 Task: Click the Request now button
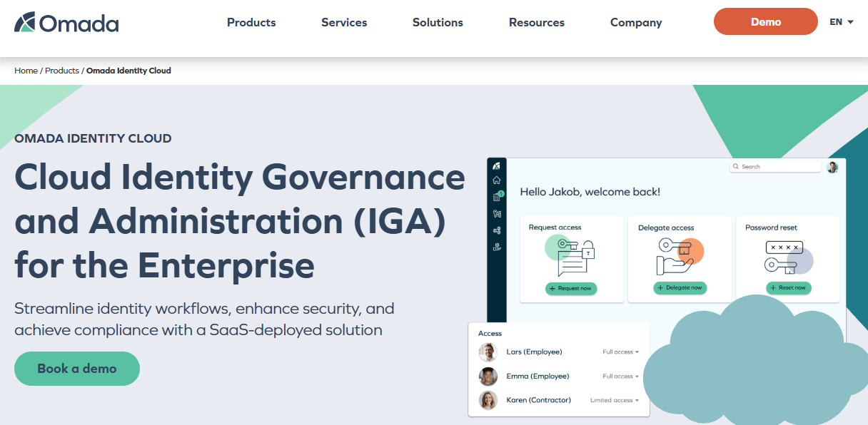571,288
